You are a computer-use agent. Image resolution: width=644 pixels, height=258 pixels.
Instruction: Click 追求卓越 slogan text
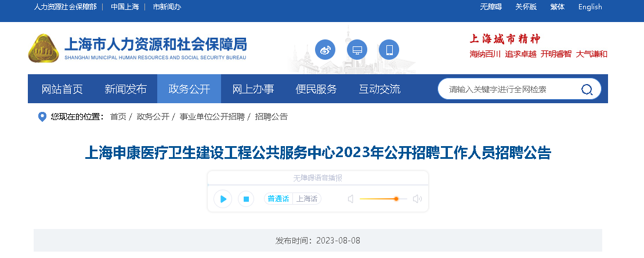pyautogui.click(x=521, y=54)
